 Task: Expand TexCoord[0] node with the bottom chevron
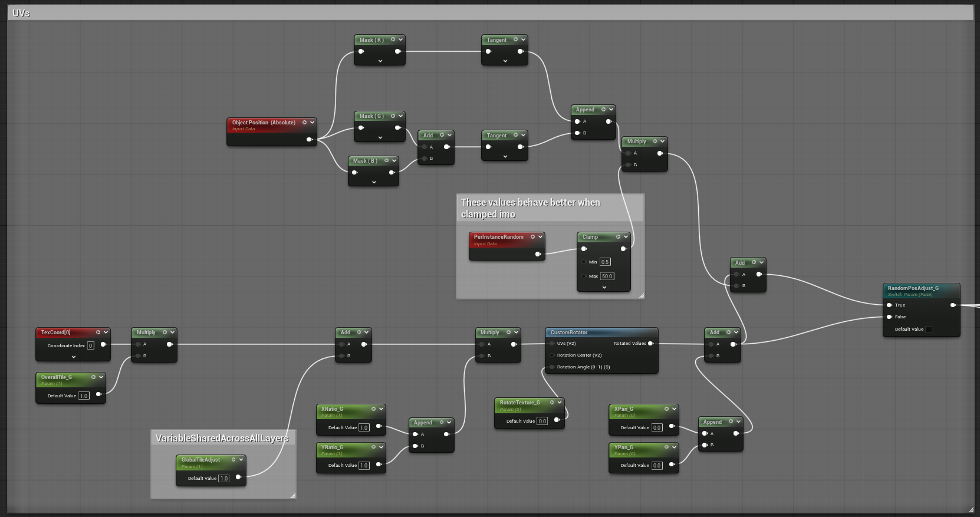[x=73, y=357]
